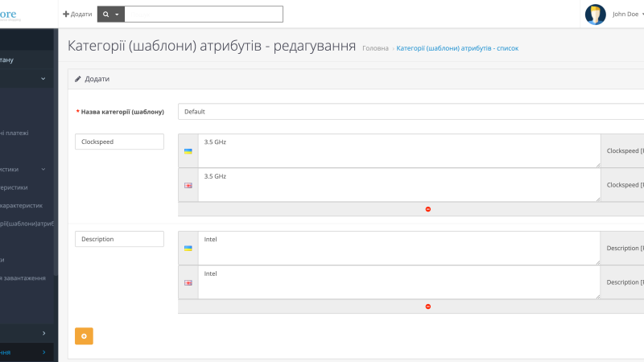The height and width of the screenshot is (362, 644).
Task: Open sidebar item ending in тану
Action: click(x=7, y=60)
